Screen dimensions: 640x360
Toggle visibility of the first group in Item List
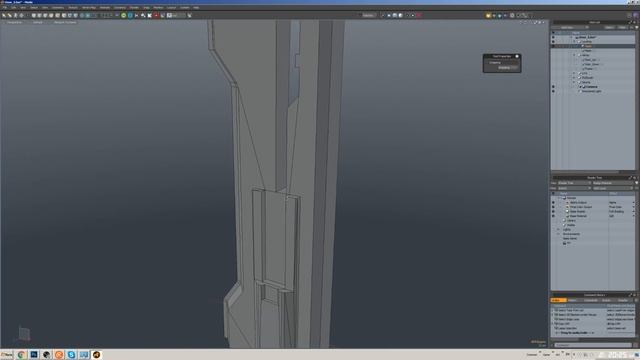pos(553,42)
